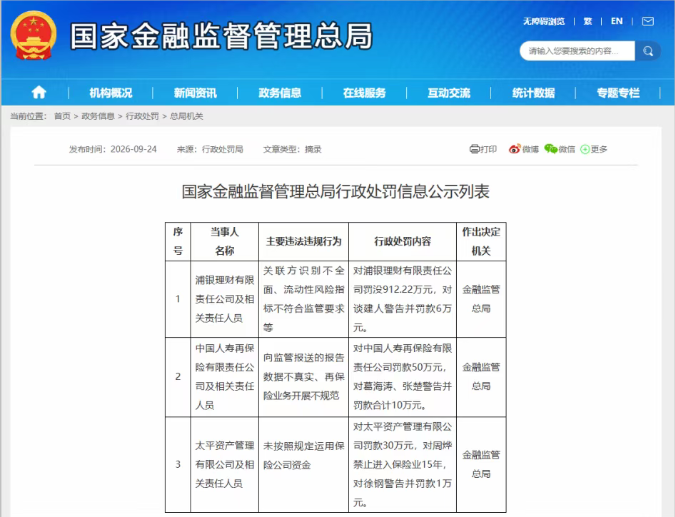Viewport: 675px width, 517px height.
Task: Click sequence number 2 cell
Action: [x=178, y=377]
